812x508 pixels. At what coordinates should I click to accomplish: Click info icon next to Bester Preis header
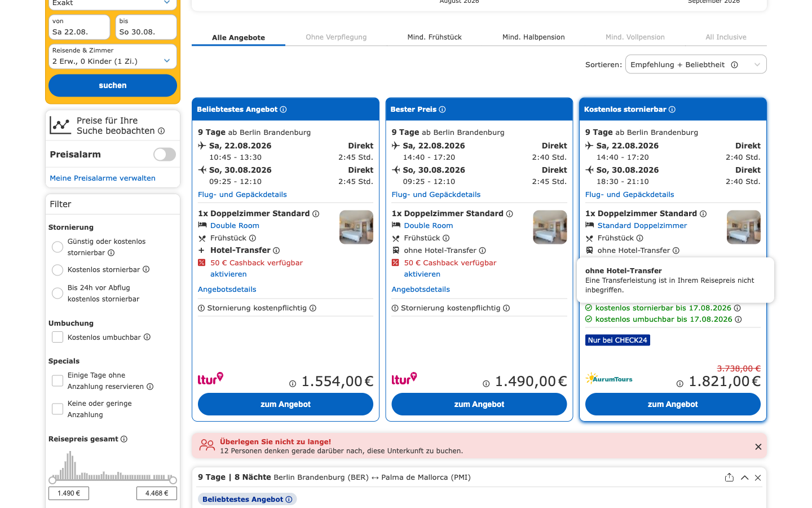pyautogui.click(x=442, y=110)
